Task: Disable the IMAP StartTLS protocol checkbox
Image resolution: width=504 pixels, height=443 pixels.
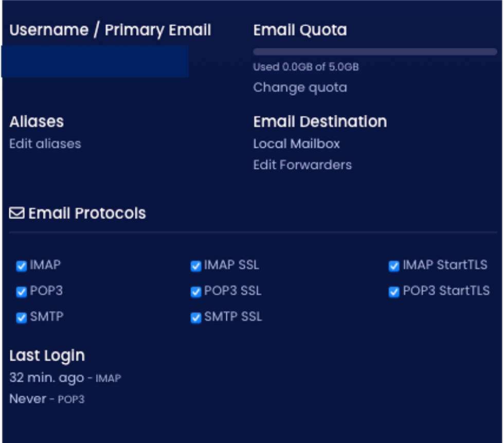Action: point(394,266)
